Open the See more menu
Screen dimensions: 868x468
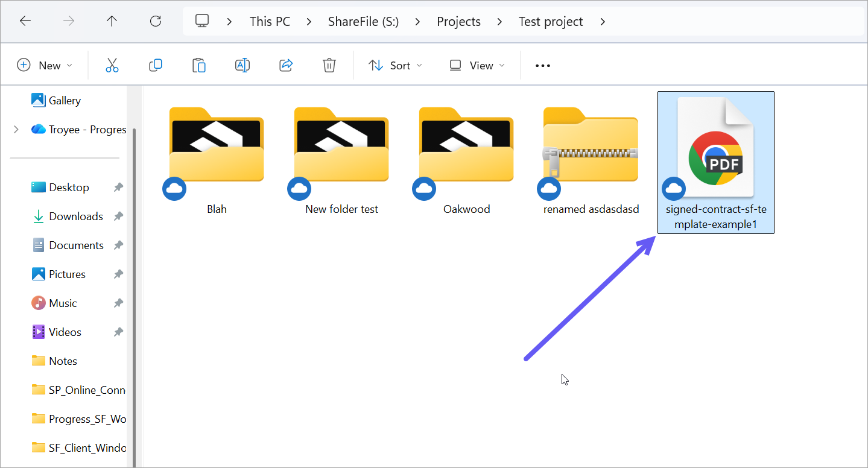pyautogui.click(x=542, y=65)
